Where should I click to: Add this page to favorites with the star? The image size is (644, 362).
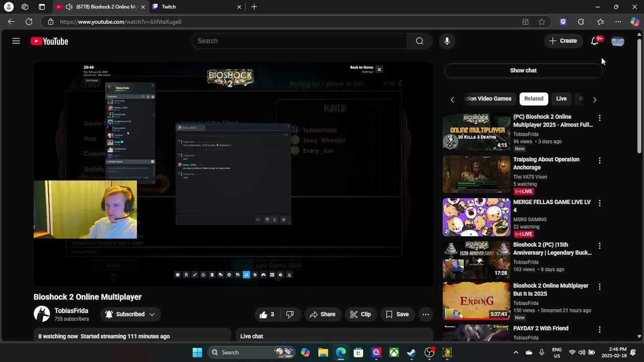tap(542, 22)
